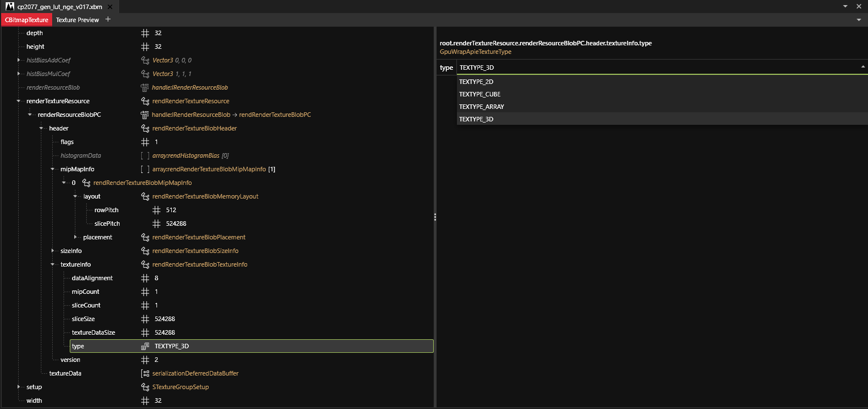Viewport: 868px width, 409px height.
Task: Click the vertical panel splitter handle
Action: pyautogui.click(x=435, y=217)
